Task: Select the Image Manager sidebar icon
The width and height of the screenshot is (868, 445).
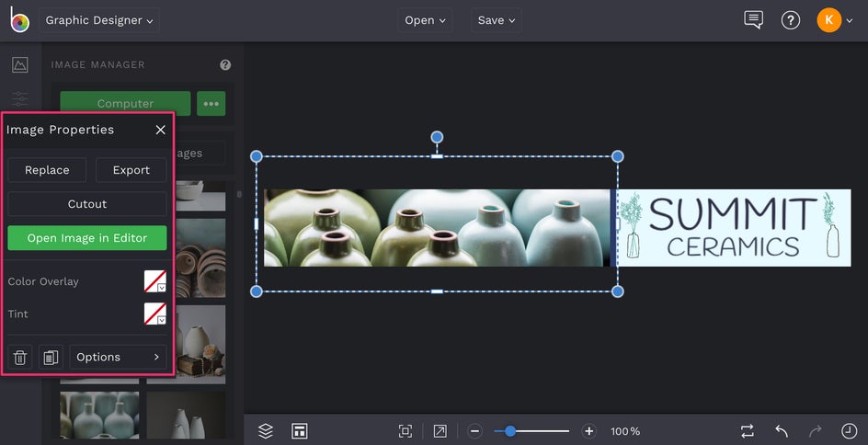Action: [20, 64]
